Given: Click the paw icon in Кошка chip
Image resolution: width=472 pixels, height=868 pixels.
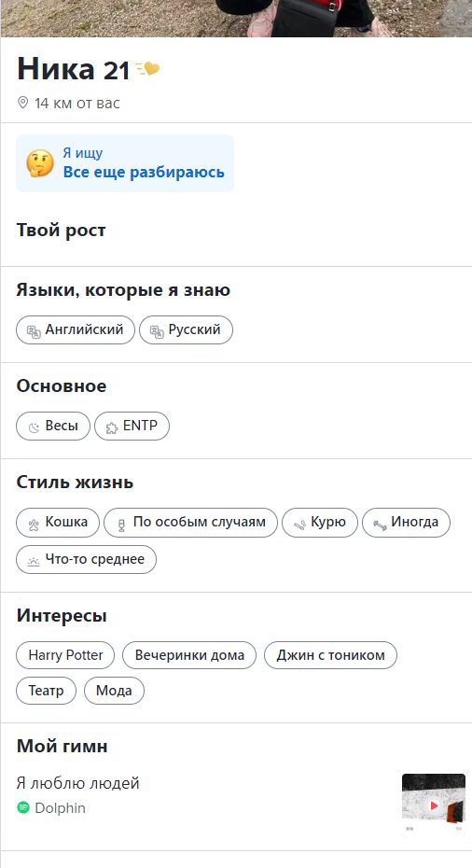Looking at the screenshot, I should 34,524.
